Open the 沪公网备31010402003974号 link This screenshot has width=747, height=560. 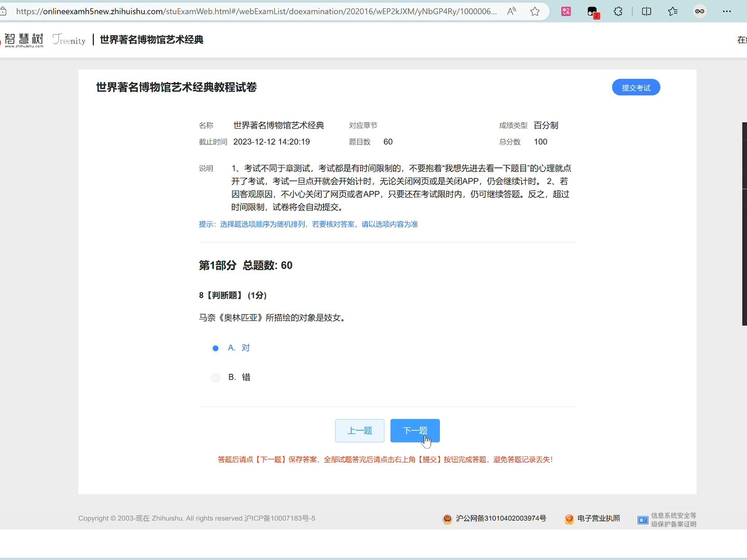pos(501,519)
